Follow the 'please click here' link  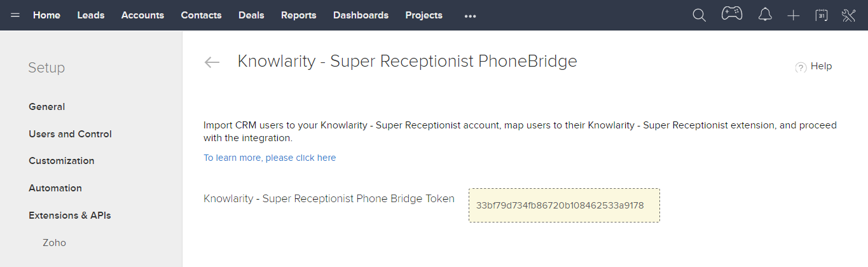301,158
